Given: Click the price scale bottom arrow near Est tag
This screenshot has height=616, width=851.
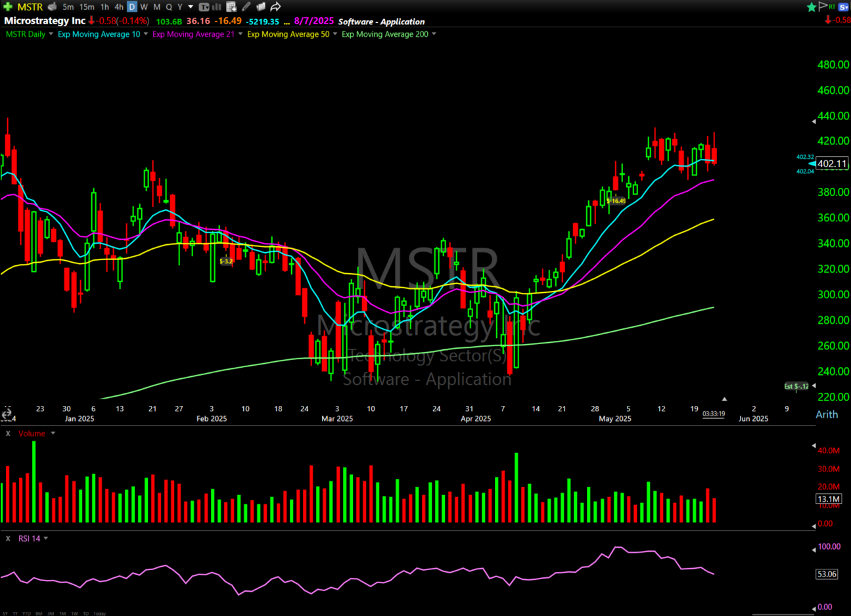Looking at the screenshot, I should coord(814,386).
